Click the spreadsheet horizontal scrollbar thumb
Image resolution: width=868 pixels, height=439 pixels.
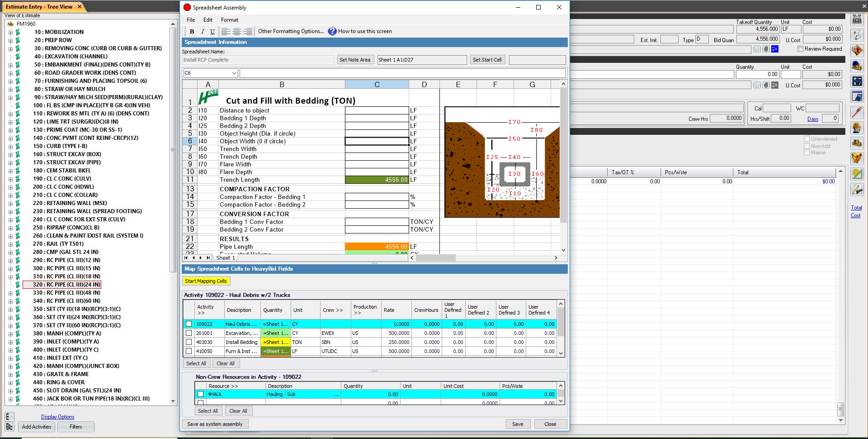(x=436, y=258)
